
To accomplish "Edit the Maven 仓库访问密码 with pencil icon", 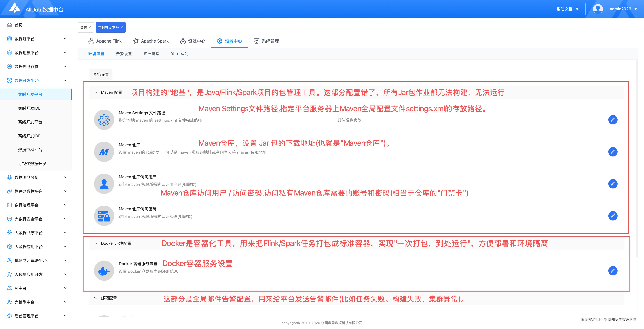I will coord(613,216).
